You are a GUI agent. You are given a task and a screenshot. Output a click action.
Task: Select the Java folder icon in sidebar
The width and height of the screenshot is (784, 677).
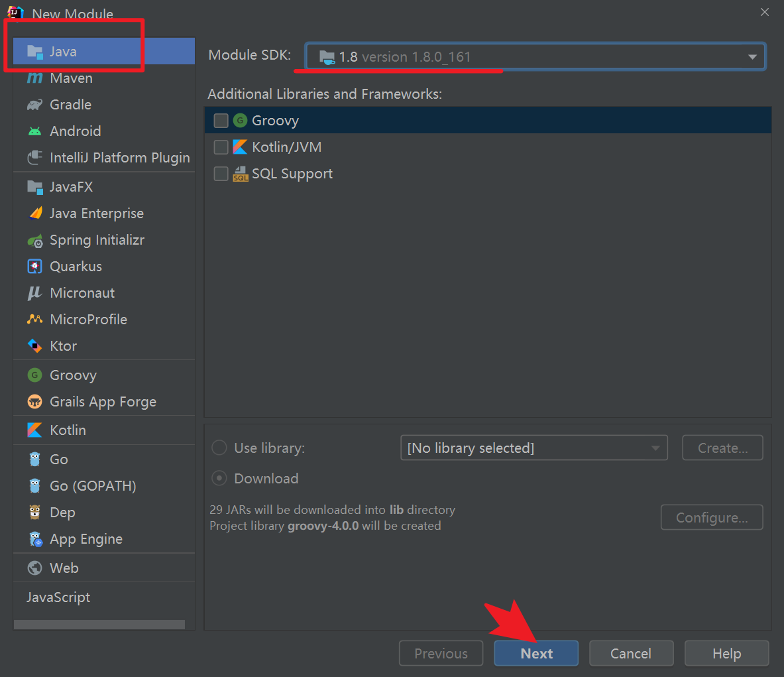coord(35,52)
